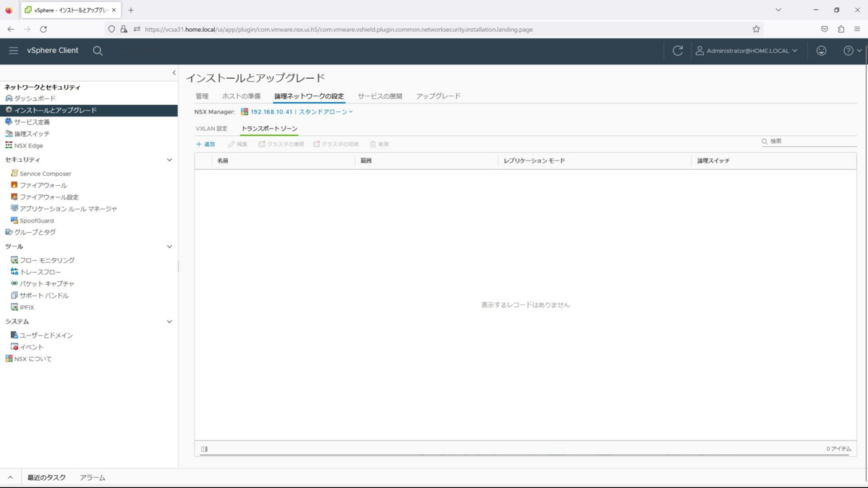Screen dimensions: 868x488
Task: Open the アラーム tab
Action: click(93, 478)
